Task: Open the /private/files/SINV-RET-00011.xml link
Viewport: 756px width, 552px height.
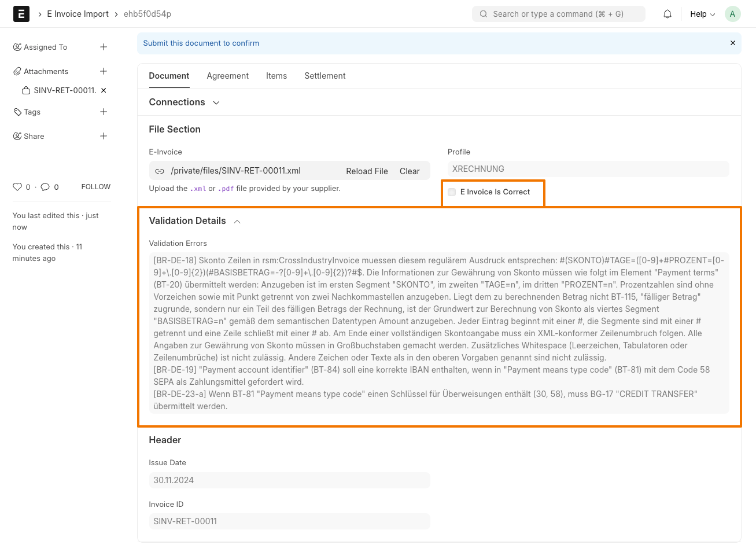Action: point(236,171)
